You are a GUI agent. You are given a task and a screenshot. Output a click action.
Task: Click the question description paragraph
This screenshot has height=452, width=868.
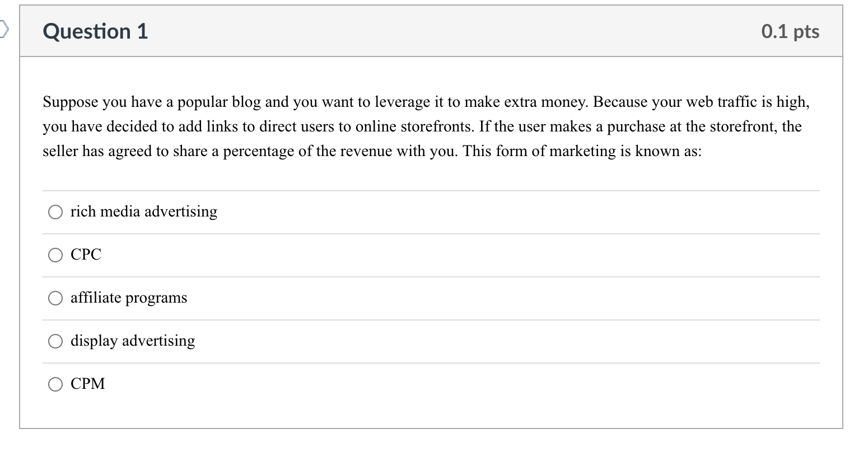click(426, 126)
